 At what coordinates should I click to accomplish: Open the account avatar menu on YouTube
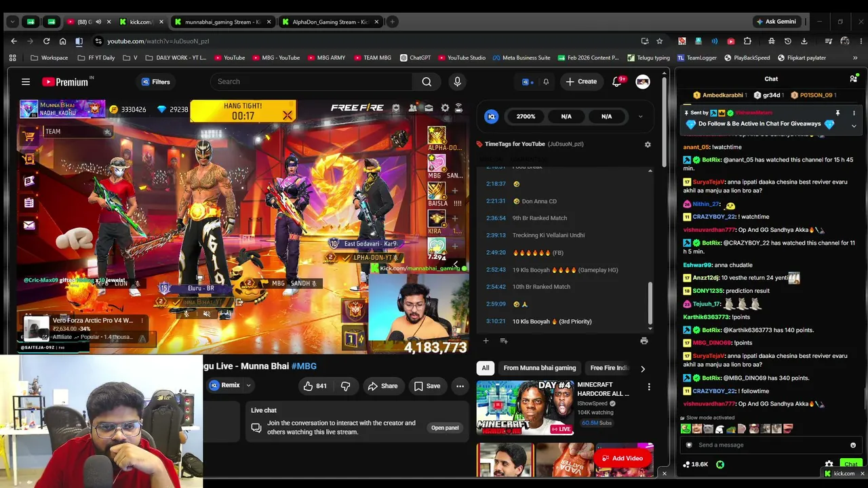coord(643,82)
